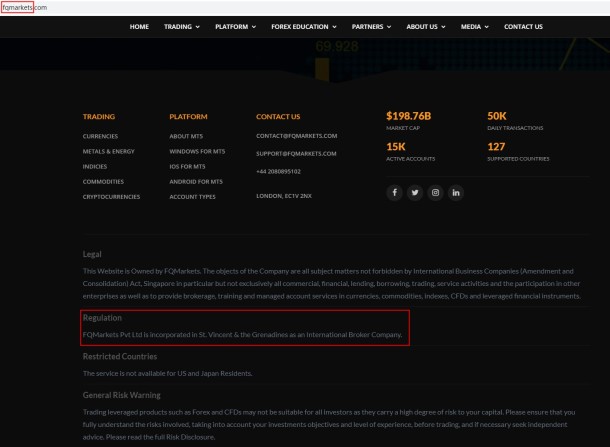Expand the PARTNERS dropdown chevron

coord(389,27)
